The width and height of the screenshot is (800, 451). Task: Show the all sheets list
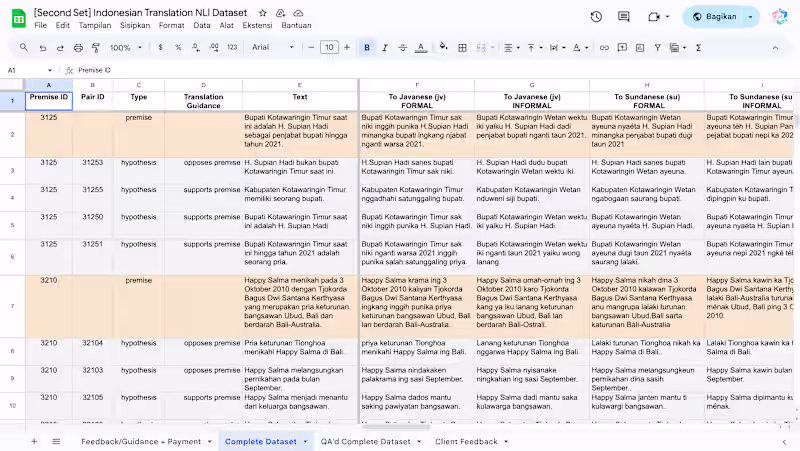pos(56,441)
